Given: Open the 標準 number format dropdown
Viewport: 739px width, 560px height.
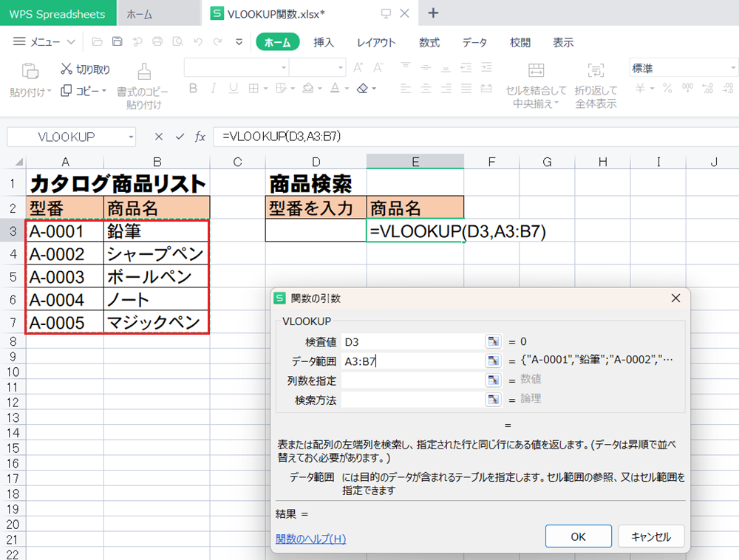Looking at the screenshot, I should [732, 68].
